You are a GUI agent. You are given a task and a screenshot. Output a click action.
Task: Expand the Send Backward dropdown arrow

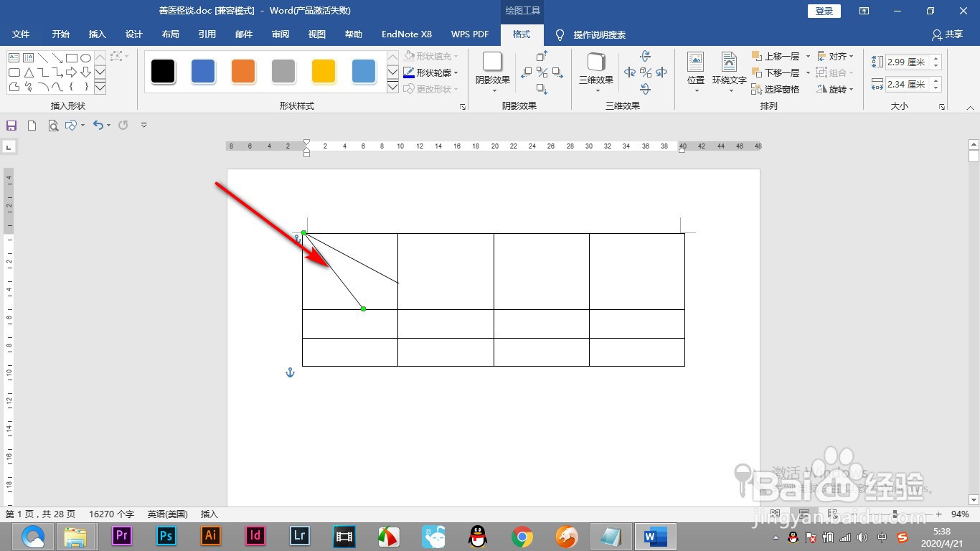tap(808, 72)
